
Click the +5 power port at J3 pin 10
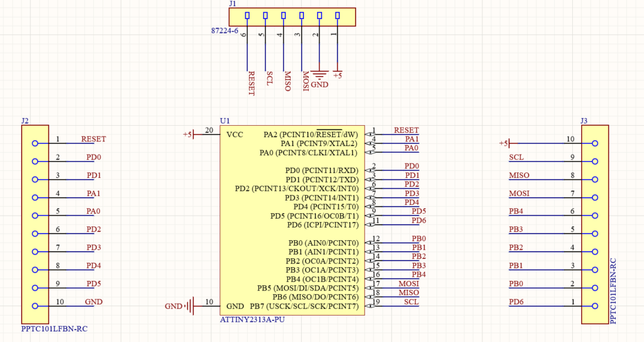click(506, 143)
